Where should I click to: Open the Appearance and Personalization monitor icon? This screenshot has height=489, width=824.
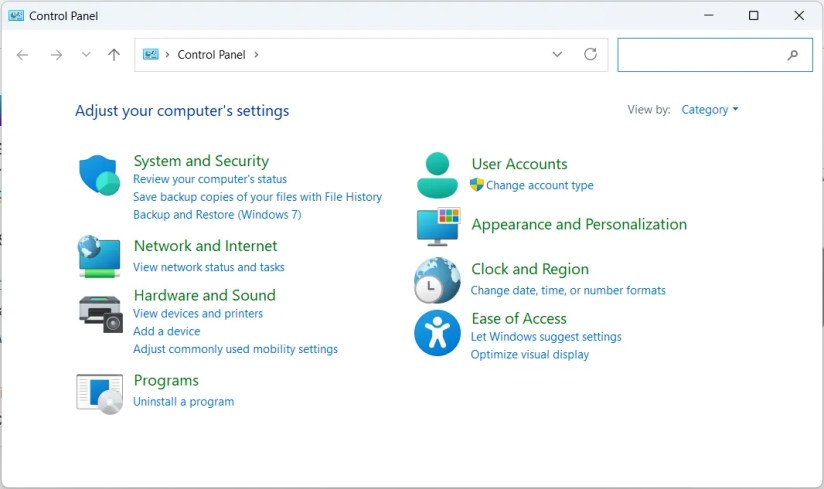(x=438, y=226)
